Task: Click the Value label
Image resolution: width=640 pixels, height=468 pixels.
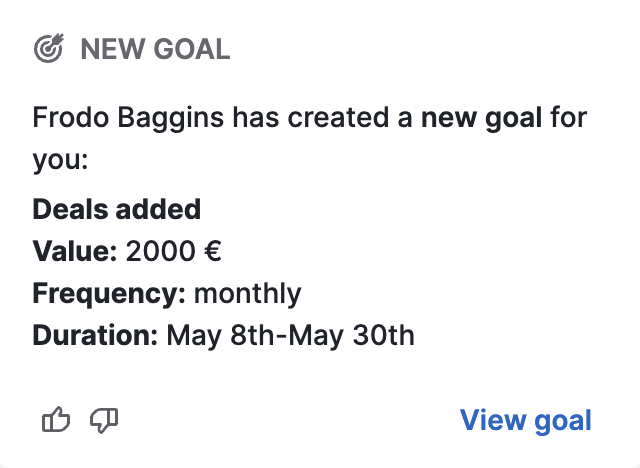Action: [x=75, y=251]
